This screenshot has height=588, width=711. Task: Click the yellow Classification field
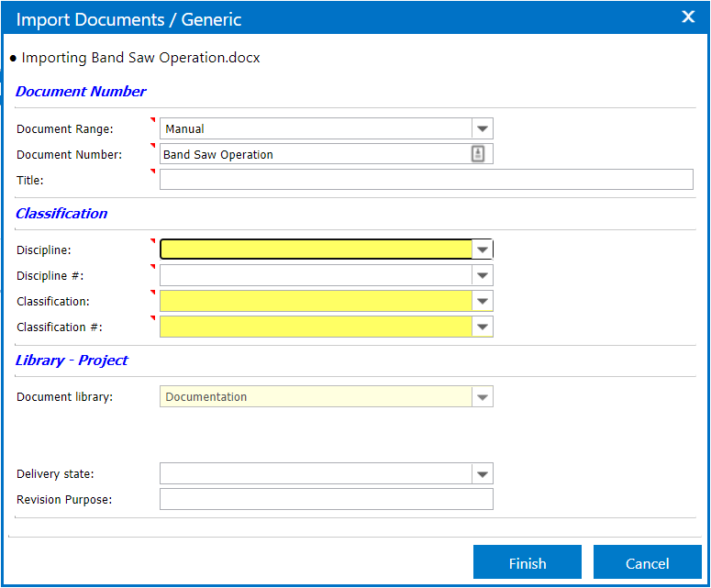coord(316,301)
